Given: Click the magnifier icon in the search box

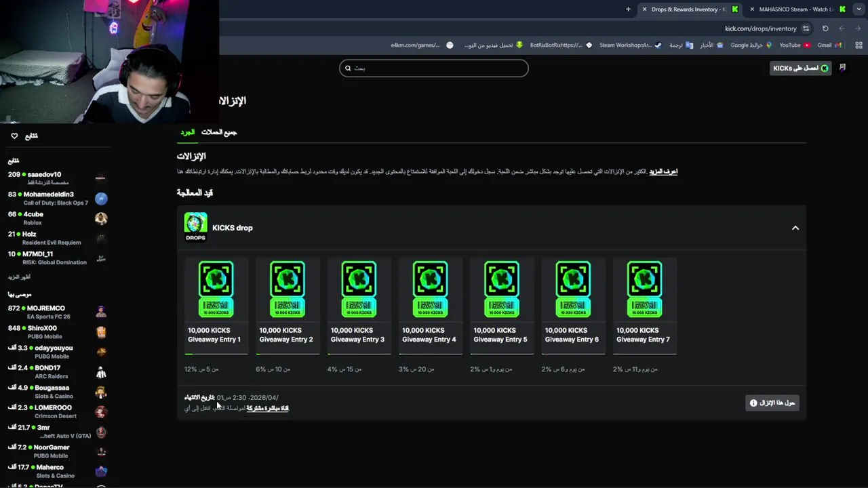Looking at the screenshot, I should [x=348, y=68].
